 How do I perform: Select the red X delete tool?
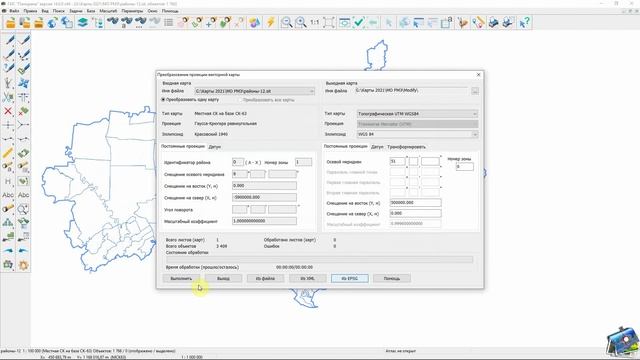click(x=8, y=111)
